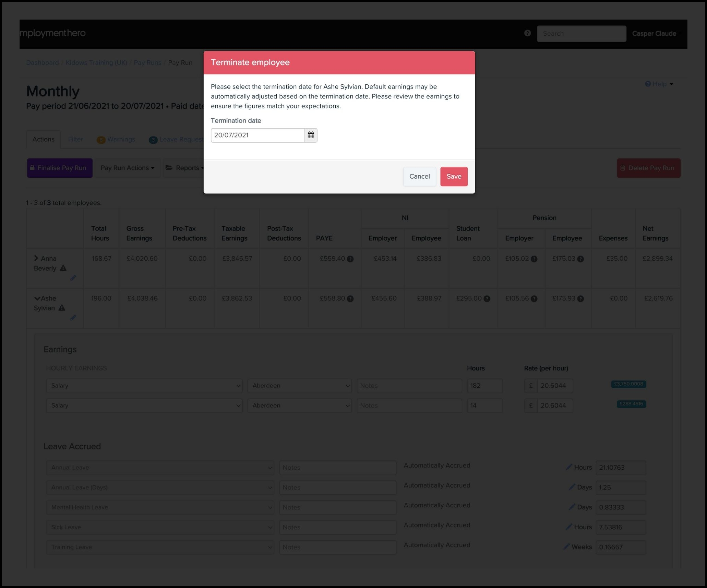The height and width of the screenshot is (588, 707).
Task: Open the Aberdeen location dropdown in first row
Action: [299, 386]
